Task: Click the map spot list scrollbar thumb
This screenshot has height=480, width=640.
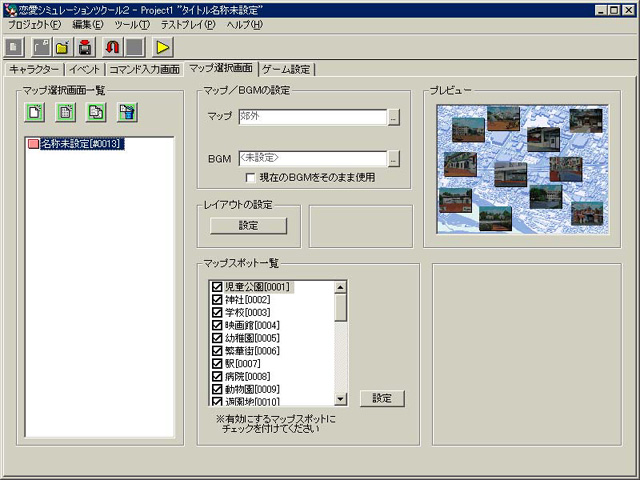Action: click(340, 307)
